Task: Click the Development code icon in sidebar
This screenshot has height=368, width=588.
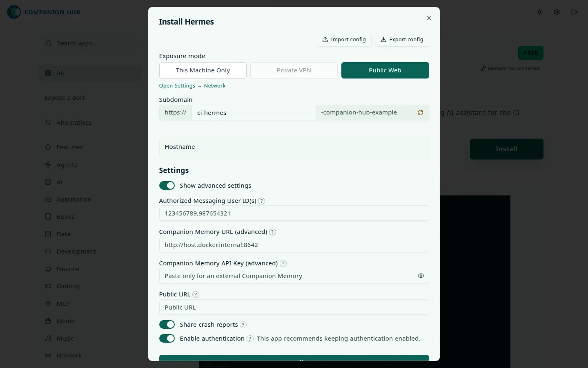Action: click(48, 251)
